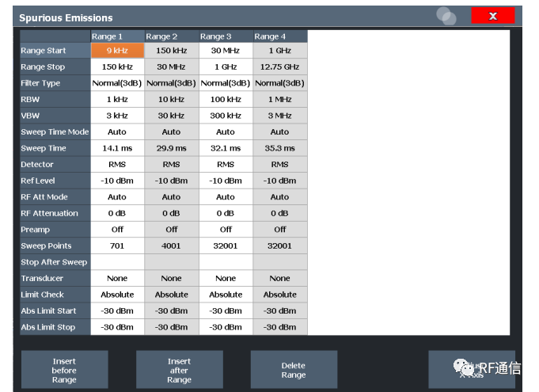Click Delete Range button

294,370
